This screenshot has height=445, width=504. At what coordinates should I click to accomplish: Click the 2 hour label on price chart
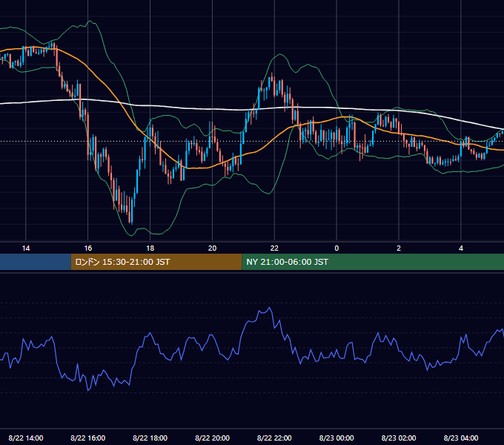point(399,248)
